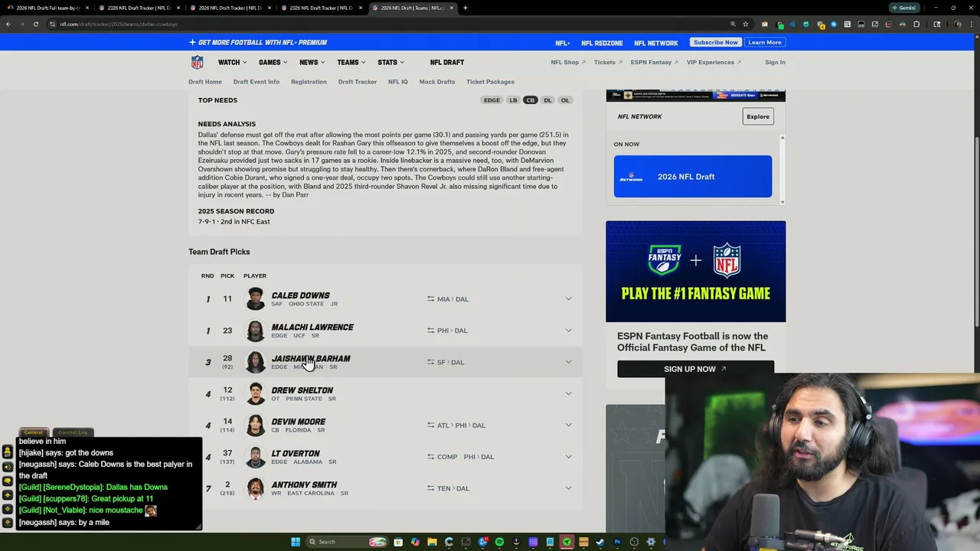Select the CB need pill
980x551 pixels.
(531, 100)
